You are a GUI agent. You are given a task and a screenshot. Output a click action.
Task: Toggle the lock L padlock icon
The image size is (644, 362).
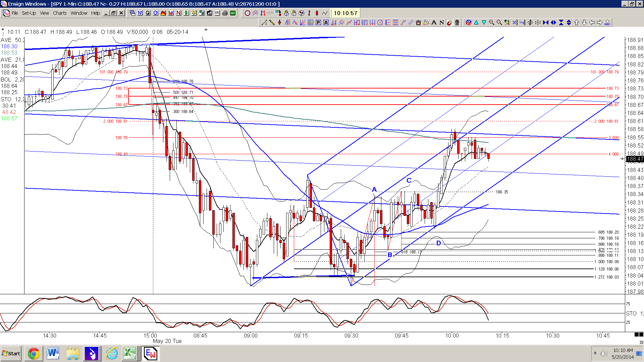294,13
